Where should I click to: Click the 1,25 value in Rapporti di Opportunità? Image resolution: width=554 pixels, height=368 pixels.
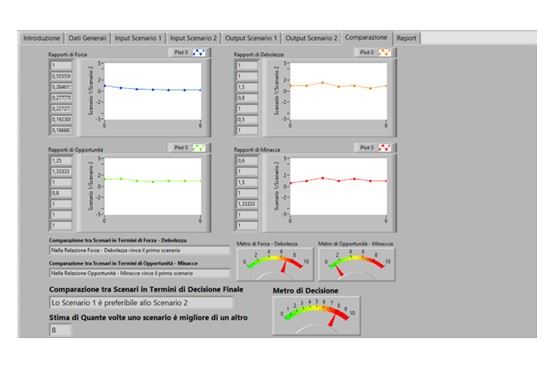(61, 161)
